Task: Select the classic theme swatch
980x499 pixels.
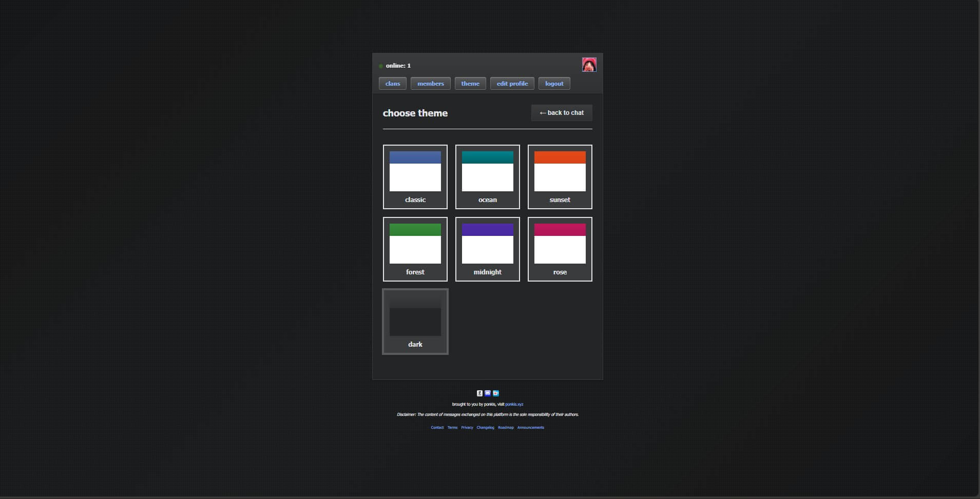Action: (415, 177)
